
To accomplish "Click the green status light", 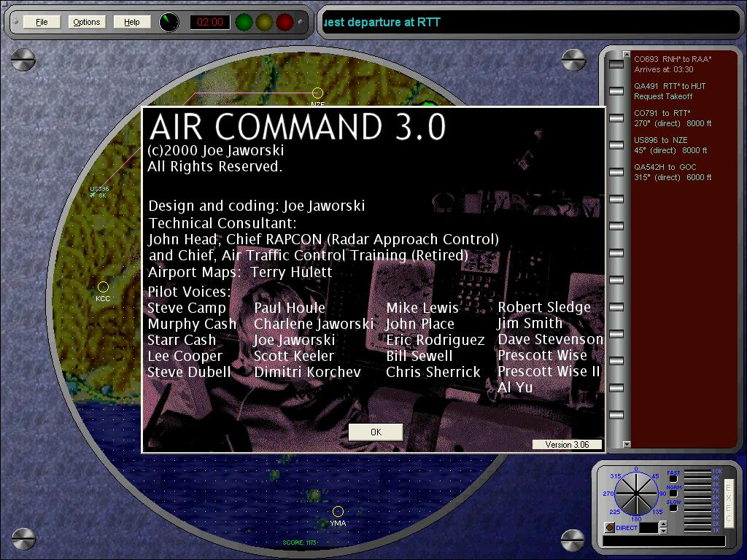I will click(x=244, y=22).
